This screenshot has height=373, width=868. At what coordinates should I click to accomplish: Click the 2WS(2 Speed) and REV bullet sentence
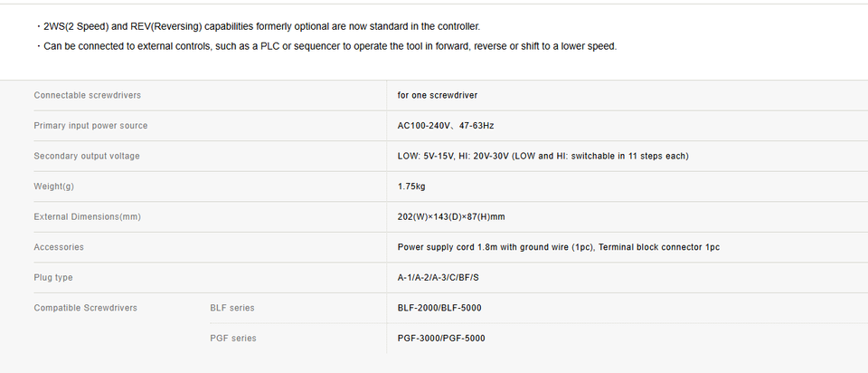(x=259, y=26)
